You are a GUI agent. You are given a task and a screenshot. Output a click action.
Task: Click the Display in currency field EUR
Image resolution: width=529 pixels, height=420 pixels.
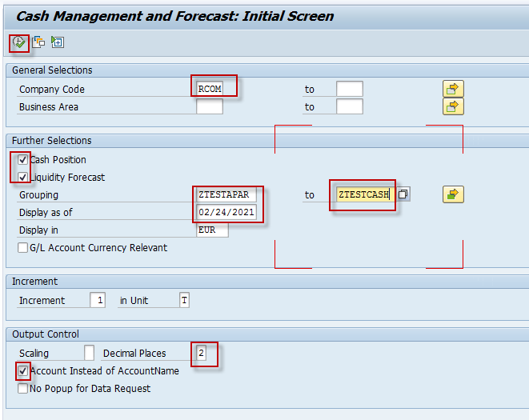[212, 230]
